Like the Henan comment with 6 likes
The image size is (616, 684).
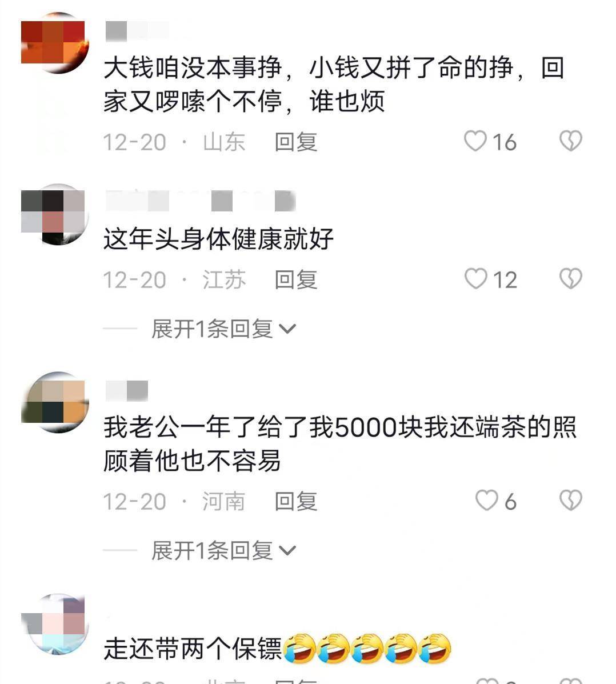click(x=486, y=501)
